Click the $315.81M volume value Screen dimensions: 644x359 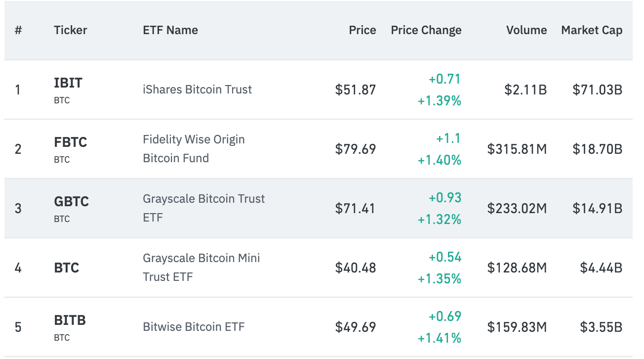[517, 149]
